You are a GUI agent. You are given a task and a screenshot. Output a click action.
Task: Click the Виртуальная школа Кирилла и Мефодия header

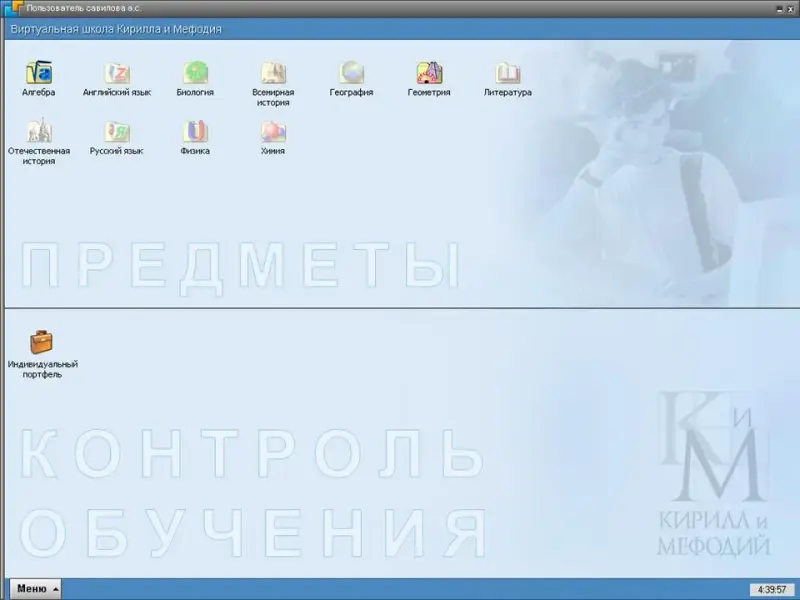[x=116, y=29]
